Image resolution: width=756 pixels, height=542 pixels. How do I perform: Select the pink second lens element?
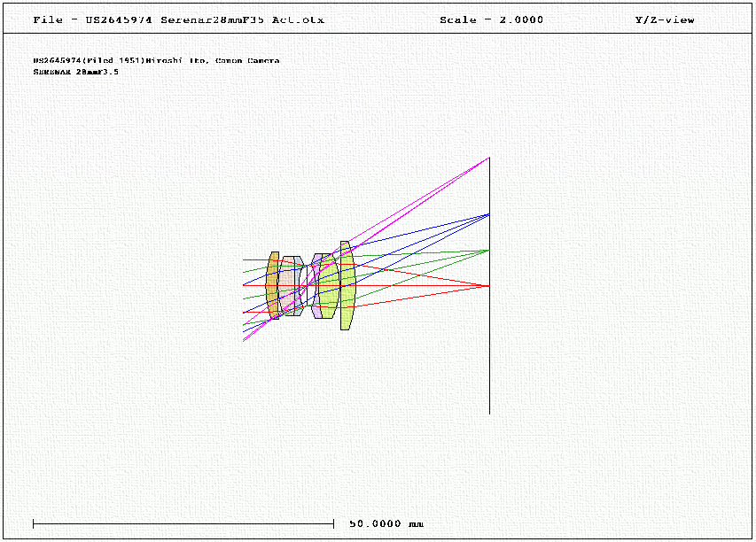point(287,286)
